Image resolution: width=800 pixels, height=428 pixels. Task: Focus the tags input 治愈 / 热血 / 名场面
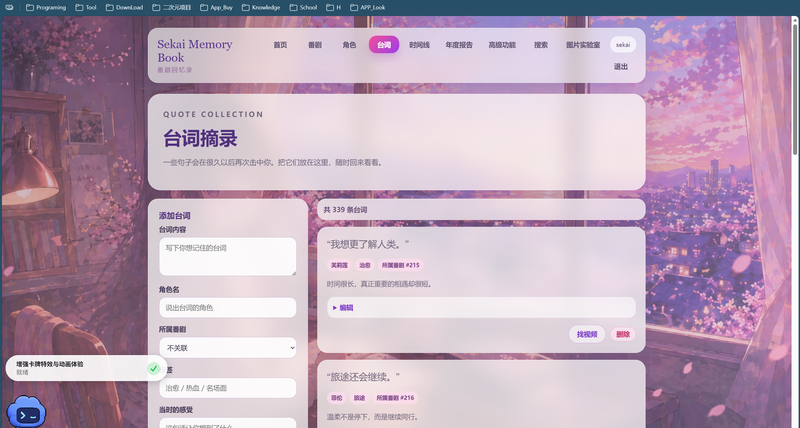[x=228, y=388]
